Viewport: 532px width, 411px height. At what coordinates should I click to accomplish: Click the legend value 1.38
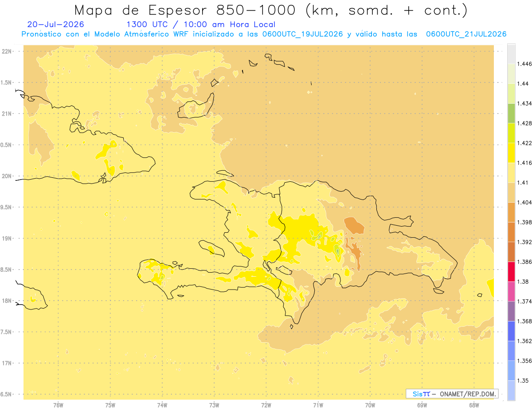click(x=523, y=282)
